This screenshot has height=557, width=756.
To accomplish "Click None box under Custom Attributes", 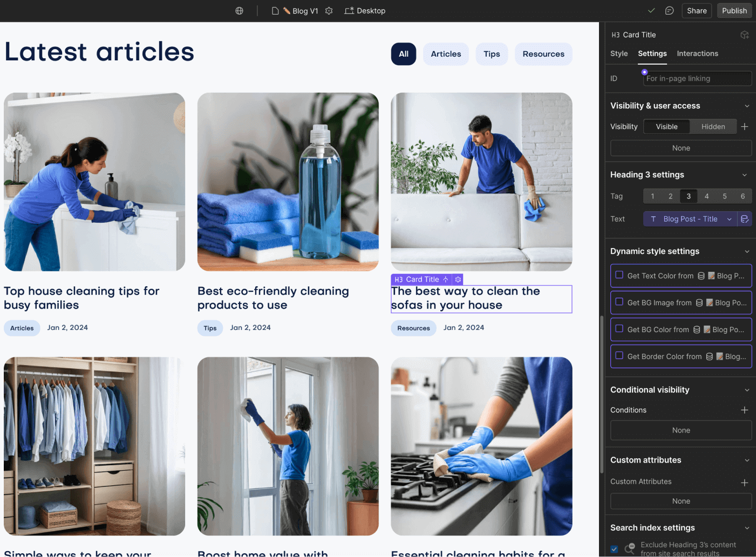I will click(x=681, y=501).
